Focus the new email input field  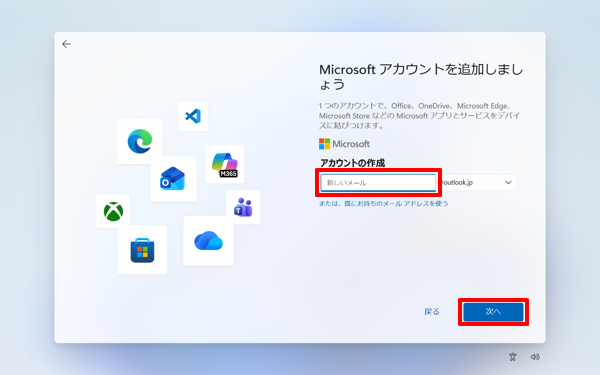click(378, 183)
